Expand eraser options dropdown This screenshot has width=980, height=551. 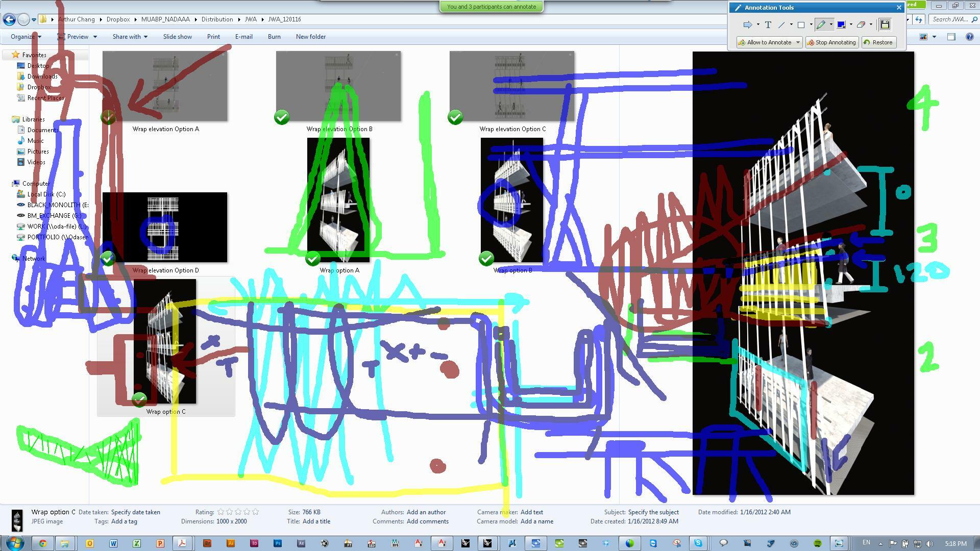click(x=871, y=24)
